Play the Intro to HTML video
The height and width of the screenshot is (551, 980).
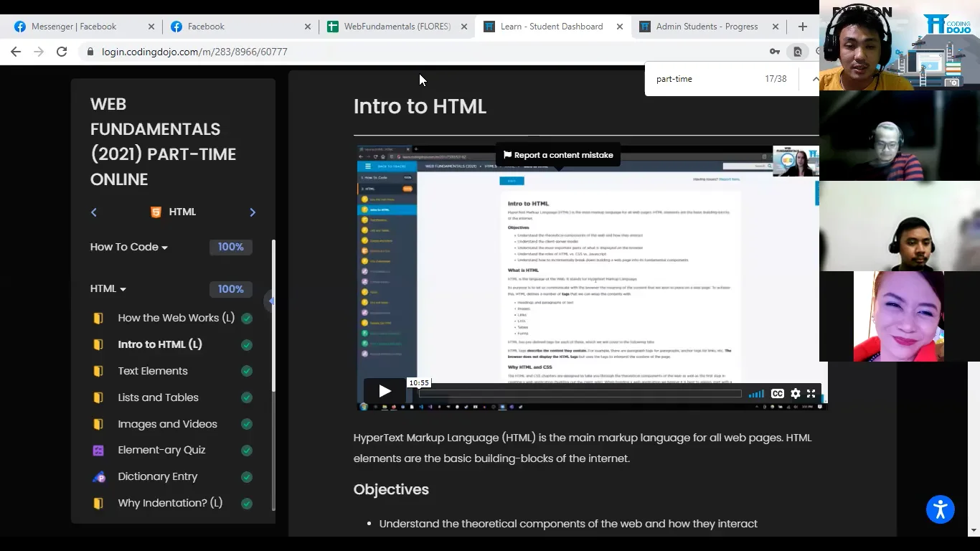(385, 391)
